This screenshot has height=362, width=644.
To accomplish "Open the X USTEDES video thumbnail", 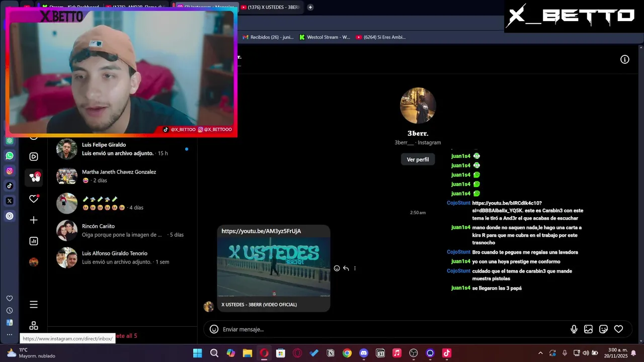I will [x=274, y=267].
